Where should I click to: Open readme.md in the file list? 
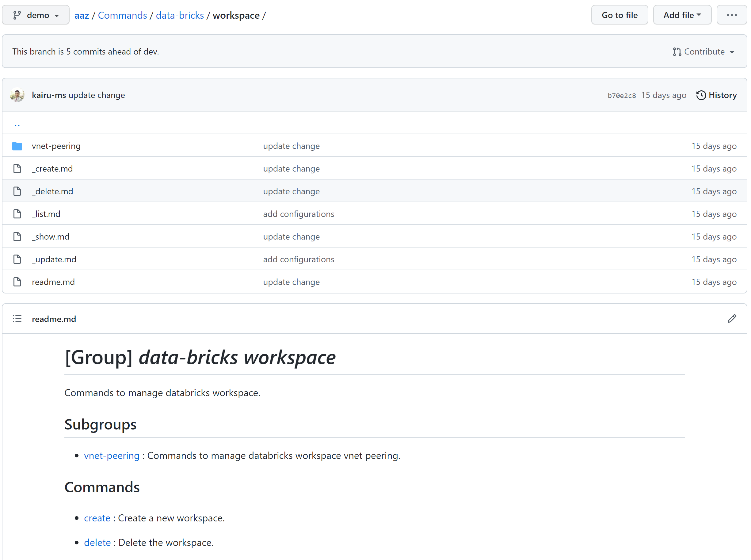point(53,282)
